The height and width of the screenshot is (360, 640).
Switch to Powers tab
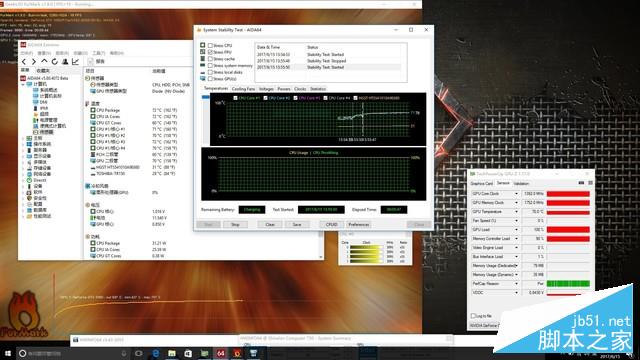[284, 89]
